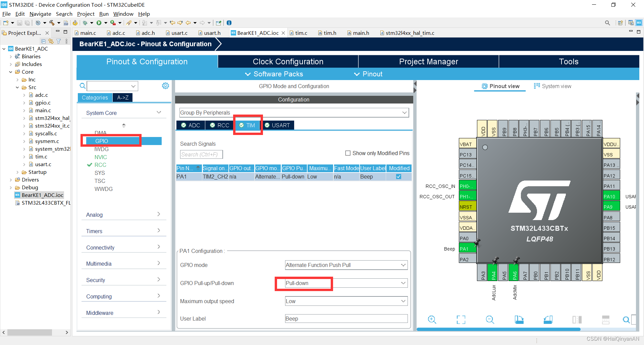
Task: Open the Navigate menu
Action: [x=40, y=14]
